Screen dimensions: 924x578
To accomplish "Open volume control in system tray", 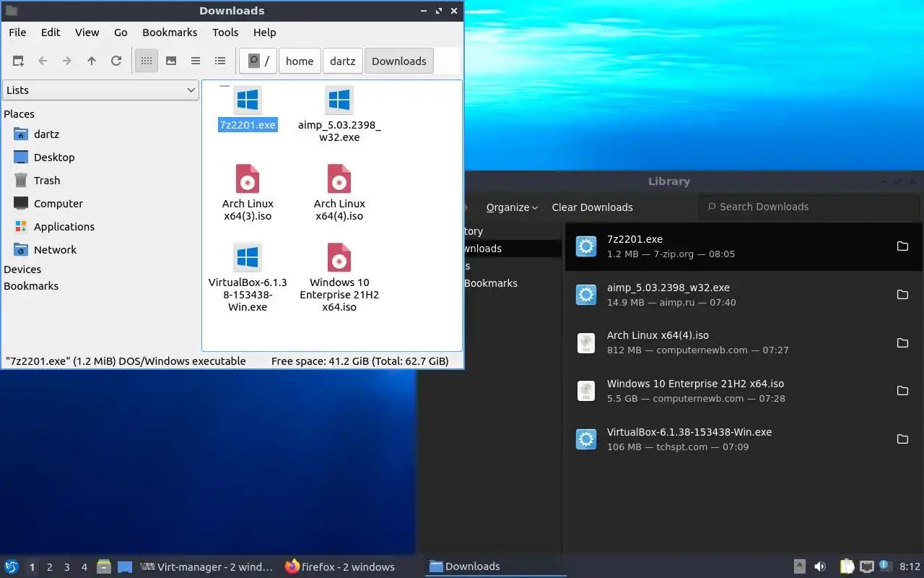I will (820, 567).
